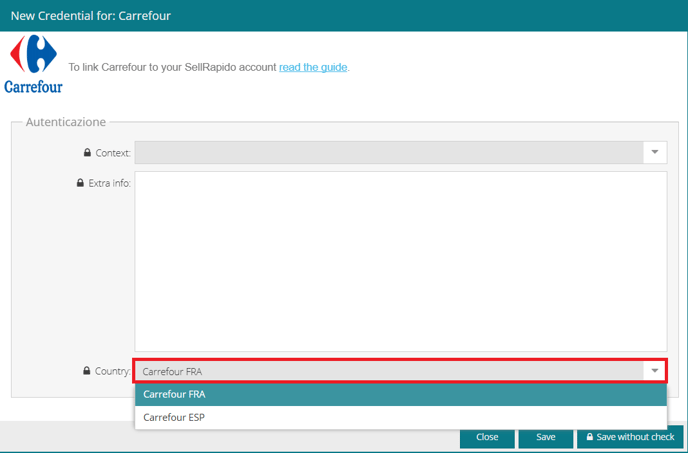The image size is (688, 453).
Task: Click the Save button
Action: coord(545,437)
